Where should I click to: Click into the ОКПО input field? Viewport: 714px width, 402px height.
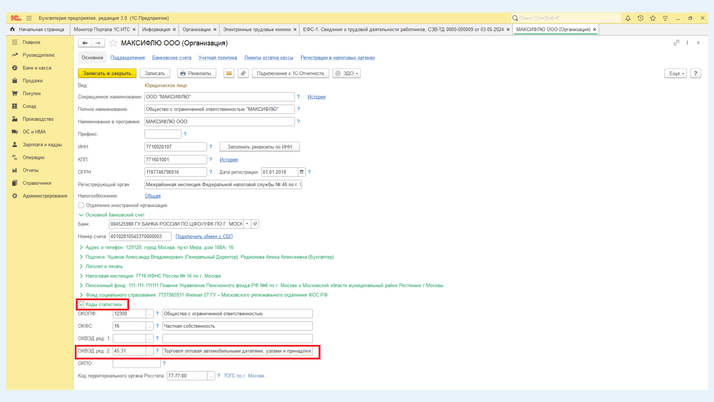point(135,363)
